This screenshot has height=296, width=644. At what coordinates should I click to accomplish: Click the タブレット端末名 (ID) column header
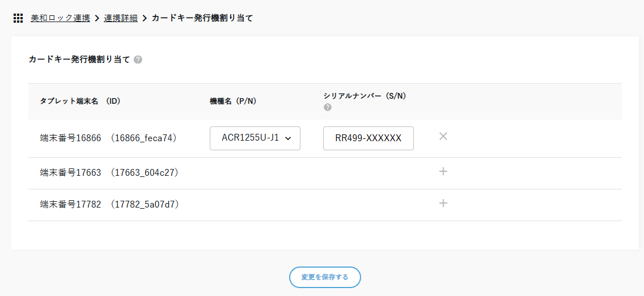(80, 101)
